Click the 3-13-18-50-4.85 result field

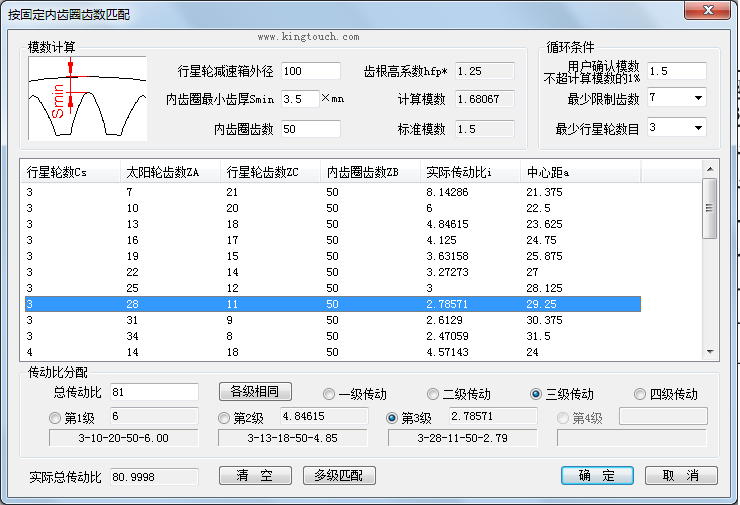point(293,438)
